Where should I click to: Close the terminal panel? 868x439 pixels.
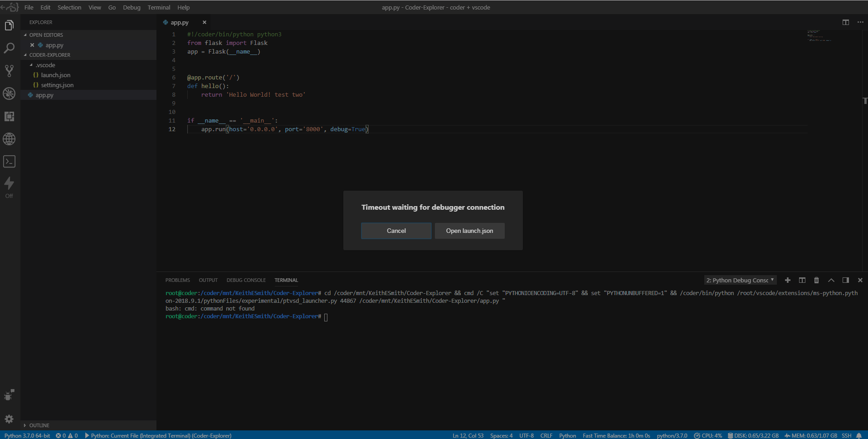(860, 280)
